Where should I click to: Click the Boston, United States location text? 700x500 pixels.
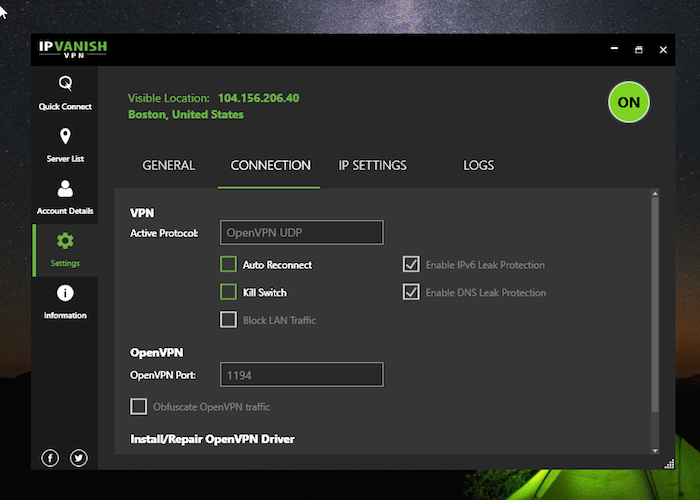point(186,115)
